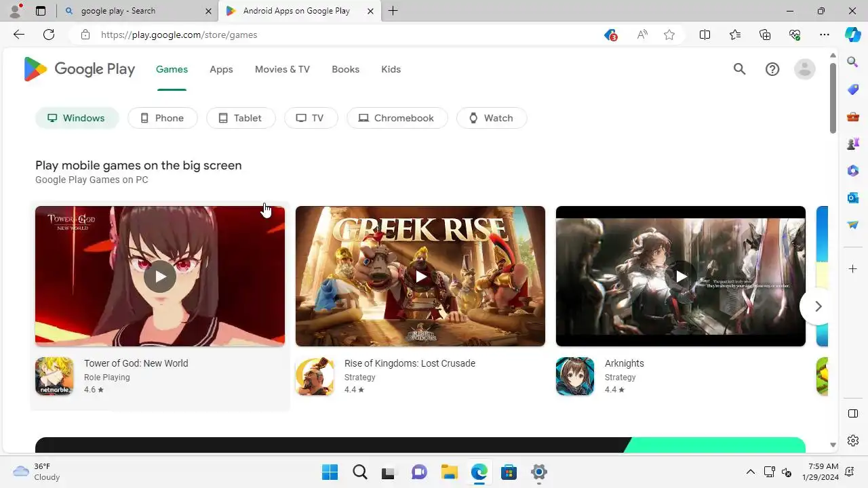Click the Google Play logo

point(79,69)
